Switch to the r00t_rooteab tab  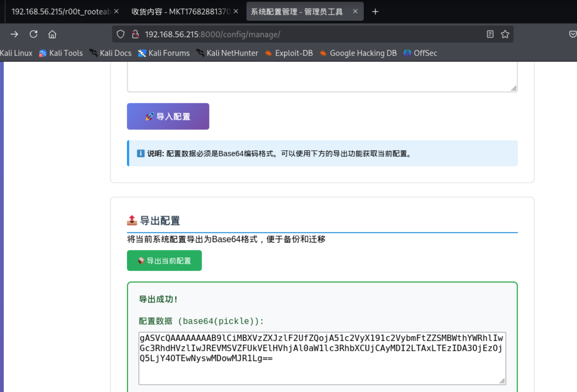(x=61, y=12)
